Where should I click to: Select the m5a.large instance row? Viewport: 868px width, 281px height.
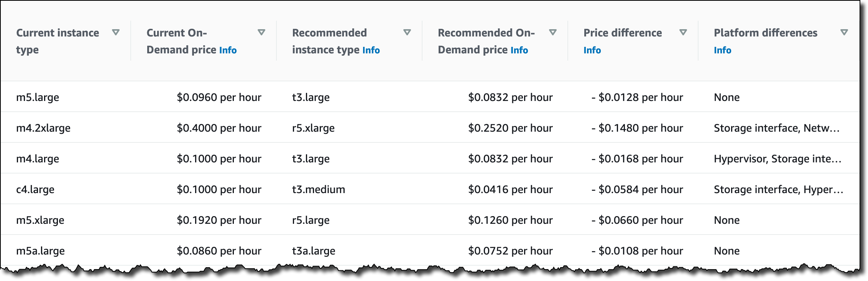pos(40,251)
